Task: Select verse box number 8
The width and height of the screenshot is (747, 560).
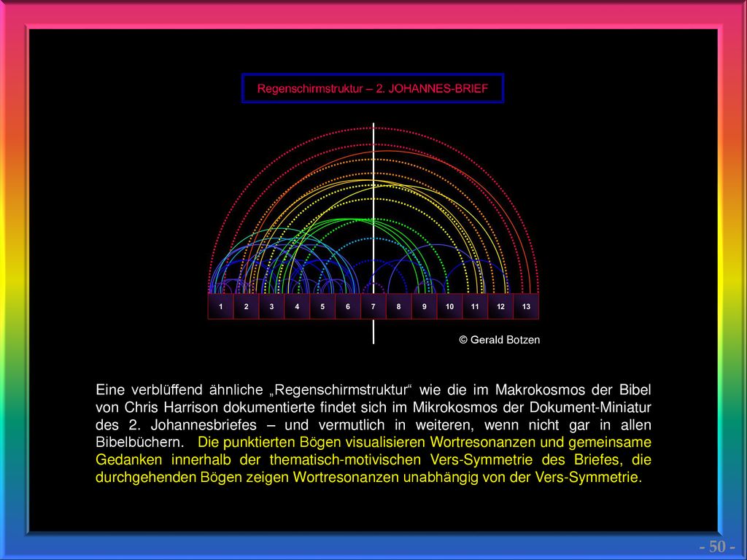Action: coord(399,306)
